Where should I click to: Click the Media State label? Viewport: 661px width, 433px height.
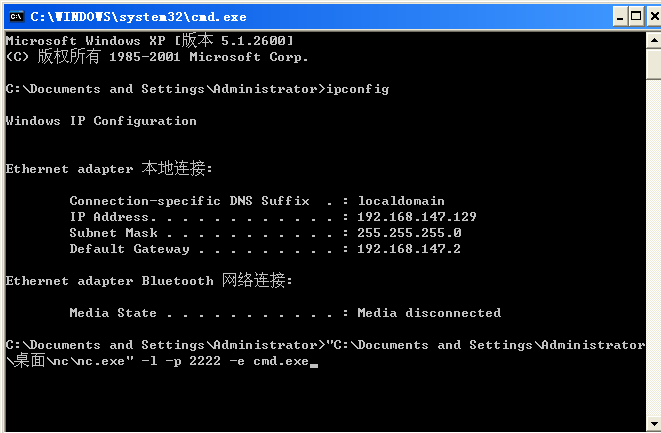pos(113,313)
